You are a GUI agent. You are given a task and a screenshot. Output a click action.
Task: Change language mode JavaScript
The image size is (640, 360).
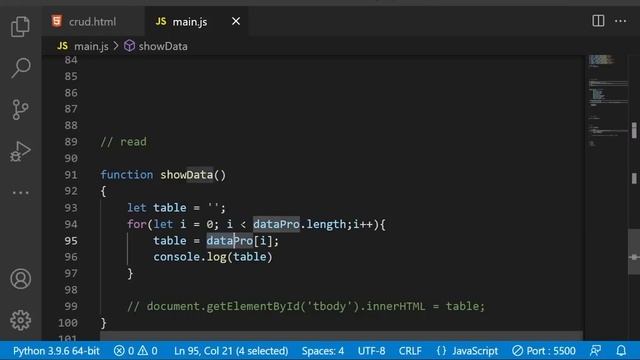click(x=475, y=351)
